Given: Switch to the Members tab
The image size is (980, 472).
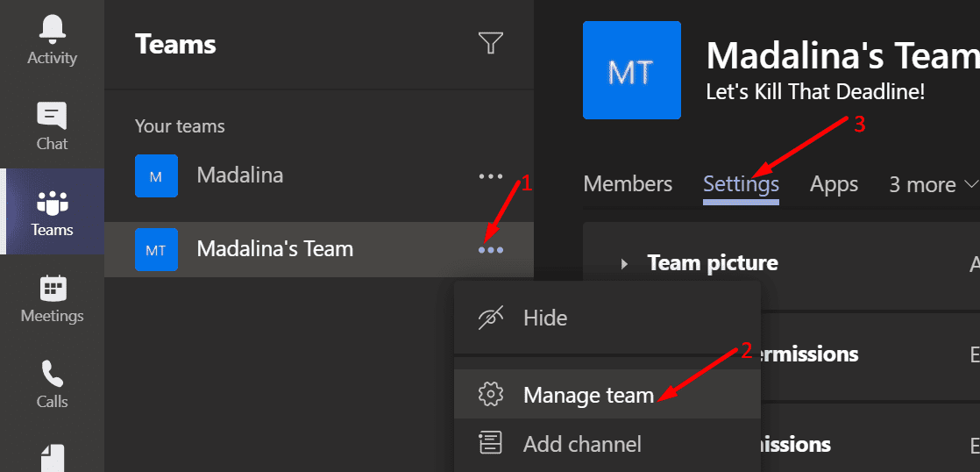Looking at the screenshot, I should click(628, 183).
